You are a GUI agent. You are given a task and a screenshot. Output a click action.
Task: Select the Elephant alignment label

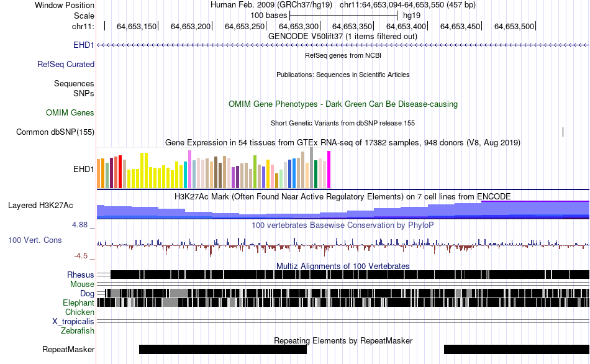(78, 303)
